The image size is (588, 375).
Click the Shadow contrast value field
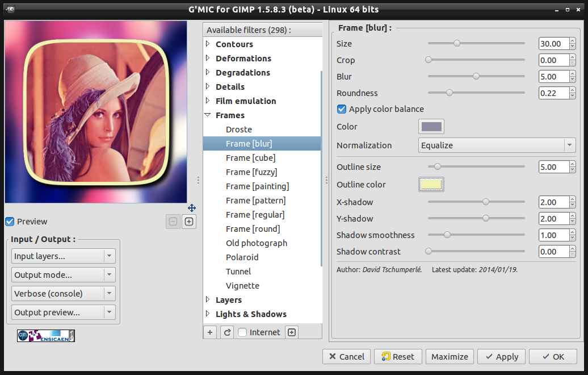(554, 252)
